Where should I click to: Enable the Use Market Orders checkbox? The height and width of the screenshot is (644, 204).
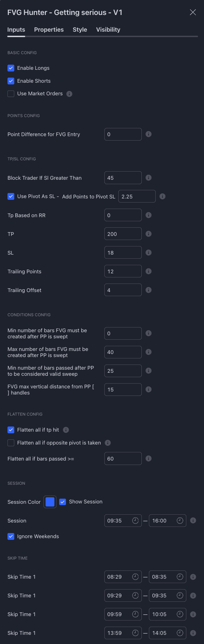point(11,94)
